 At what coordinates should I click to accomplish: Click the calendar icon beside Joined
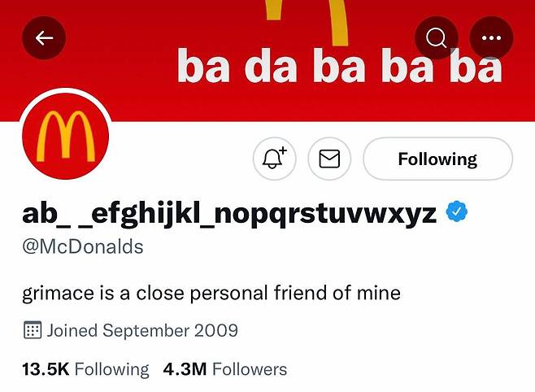pos(32,330)
